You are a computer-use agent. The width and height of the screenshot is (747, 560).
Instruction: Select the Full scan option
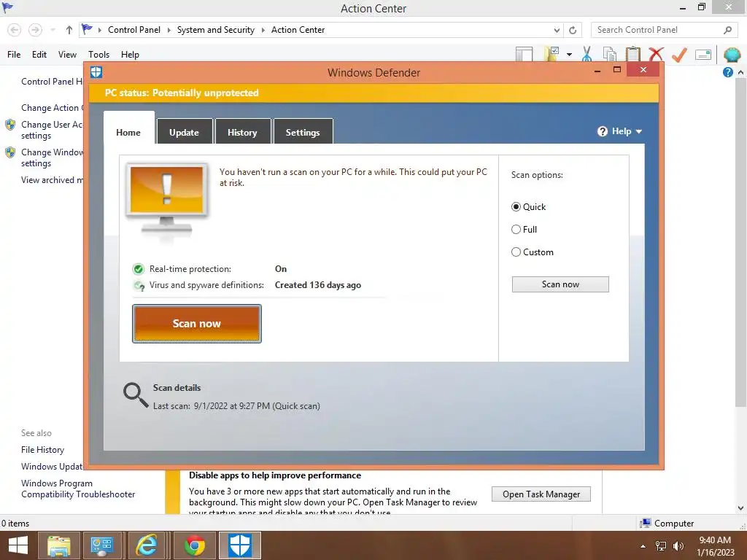(x=516, y=230)
